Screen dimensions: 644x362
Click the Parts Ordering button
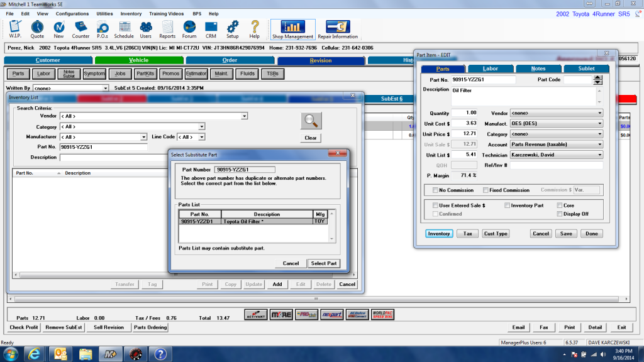point(150,327)
